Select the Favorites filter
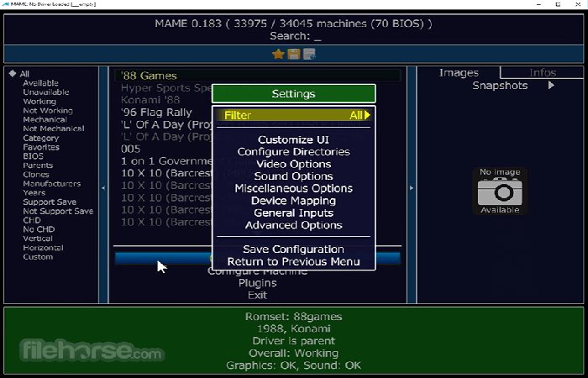This screenshot has width=588, height=378. tap(41, 147)
